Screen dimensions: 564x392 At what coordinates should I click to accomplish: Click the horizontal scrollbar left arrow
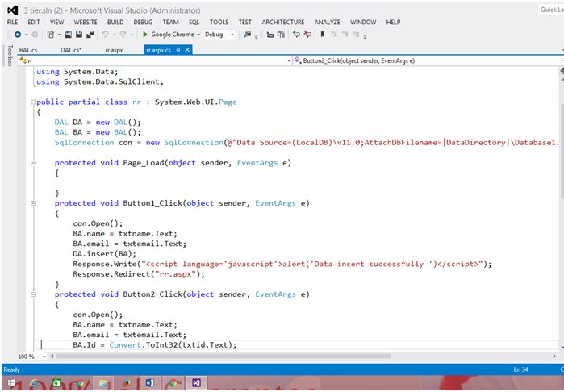(x=52, y=357)
